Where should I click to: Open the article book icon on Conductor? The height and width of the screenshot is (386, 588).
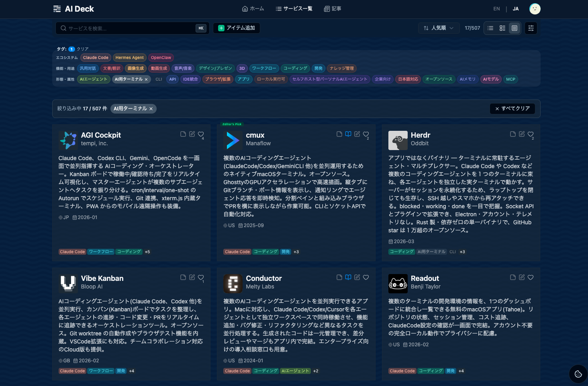[x=348, y=277]
